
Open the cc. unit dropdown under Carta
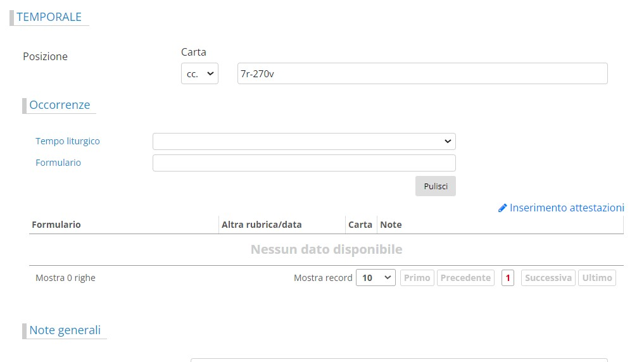[199, 73]
